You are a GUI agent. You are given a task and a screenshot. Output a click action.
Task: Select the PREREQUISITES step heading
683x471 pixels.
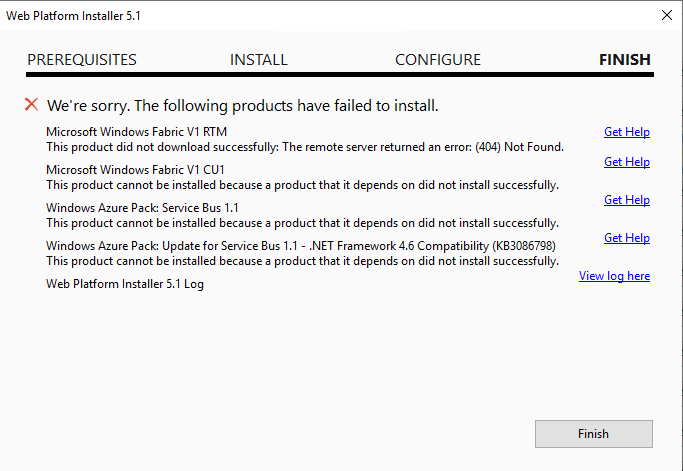(x=82, y=59)
